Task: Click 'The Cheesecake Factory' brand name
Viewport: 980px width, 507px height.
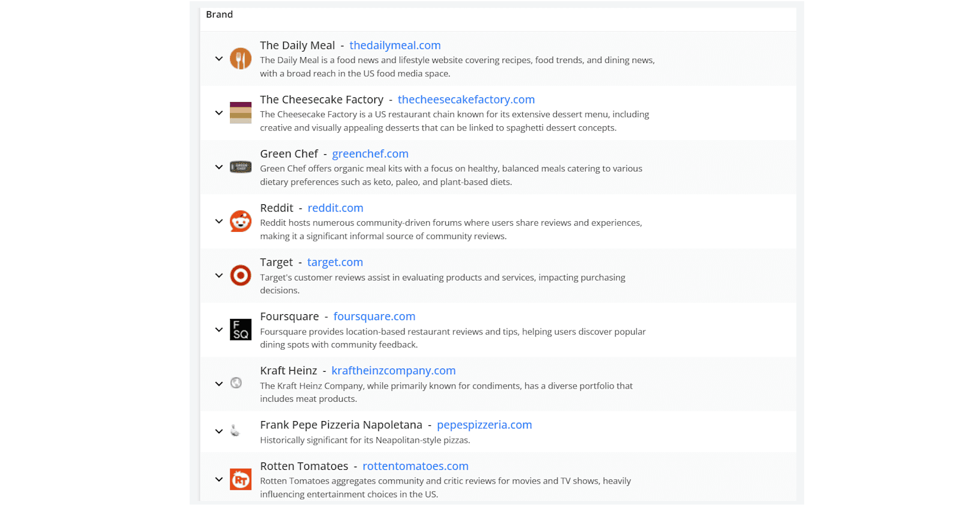Action: coord(322,99)
